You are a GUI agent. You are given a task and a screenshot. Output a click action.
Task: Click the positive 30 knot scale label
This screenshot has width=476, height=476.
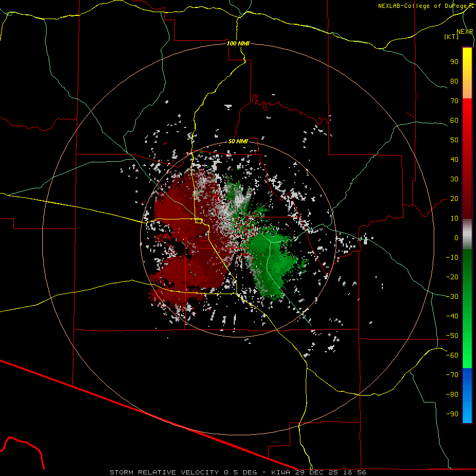[454, 179]
